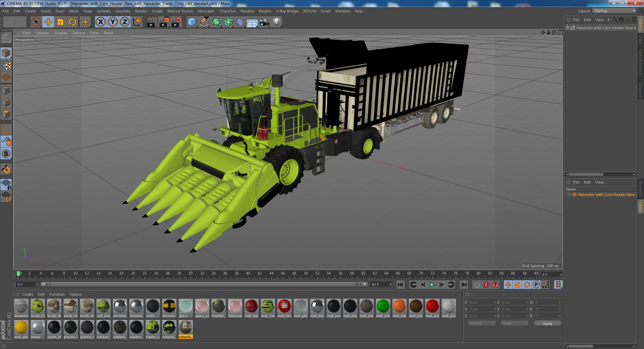Open viewport Display menu
The width and height of the screenshot is (644, 349).
(60, 33)
